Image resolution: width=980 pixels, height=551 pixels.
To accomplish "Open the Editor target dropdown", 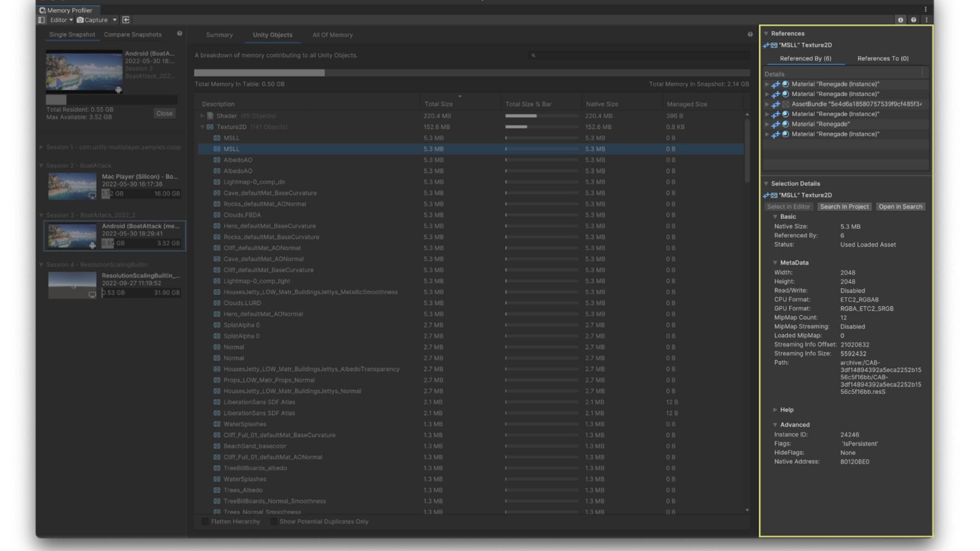I will click(61, 20).
